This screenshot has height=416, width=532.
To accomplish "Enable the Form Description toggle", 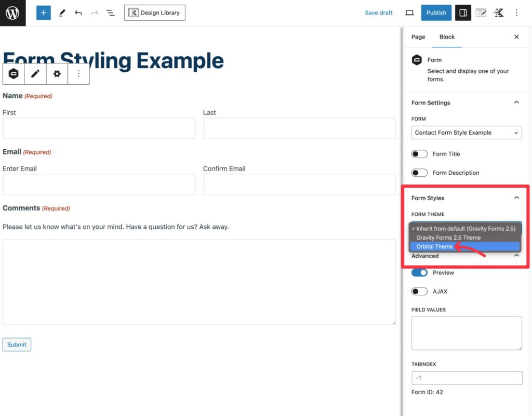I will pos(419,173).
